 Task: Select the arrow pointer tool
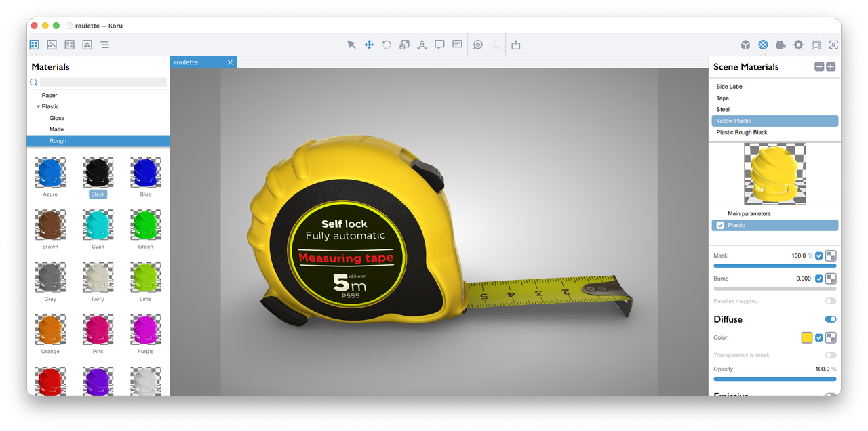351,45
